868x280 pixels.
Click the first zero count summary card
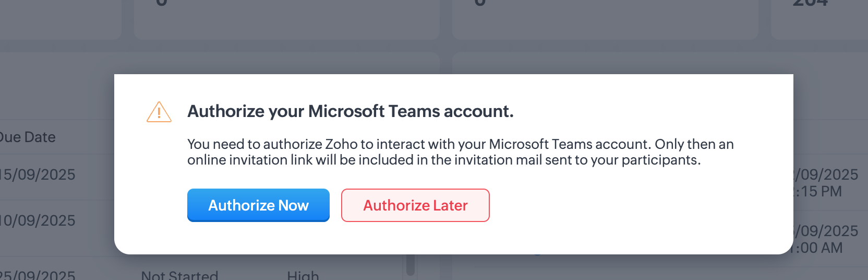[286, 18]
